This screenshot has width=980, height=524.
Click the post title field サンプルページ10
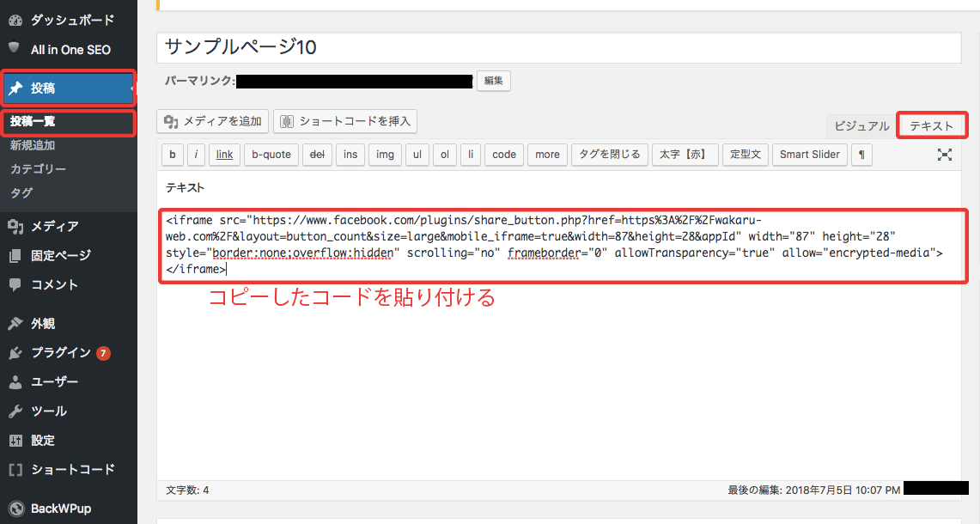[558, 47]
